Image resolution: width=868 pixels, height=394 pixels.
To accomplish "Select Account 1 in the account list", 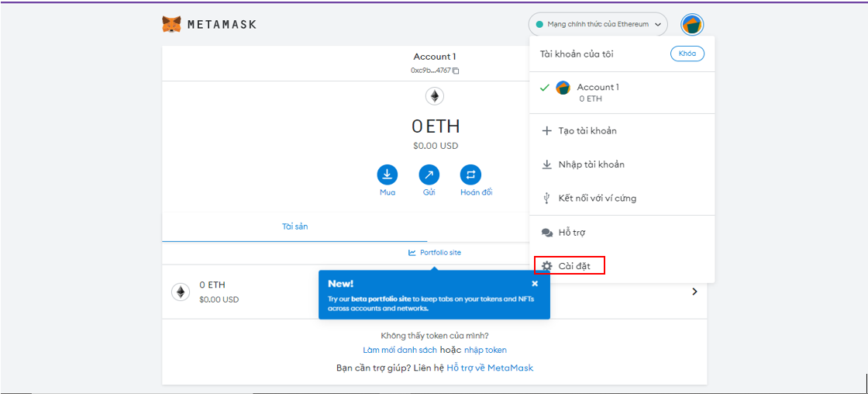I will 622,92.
